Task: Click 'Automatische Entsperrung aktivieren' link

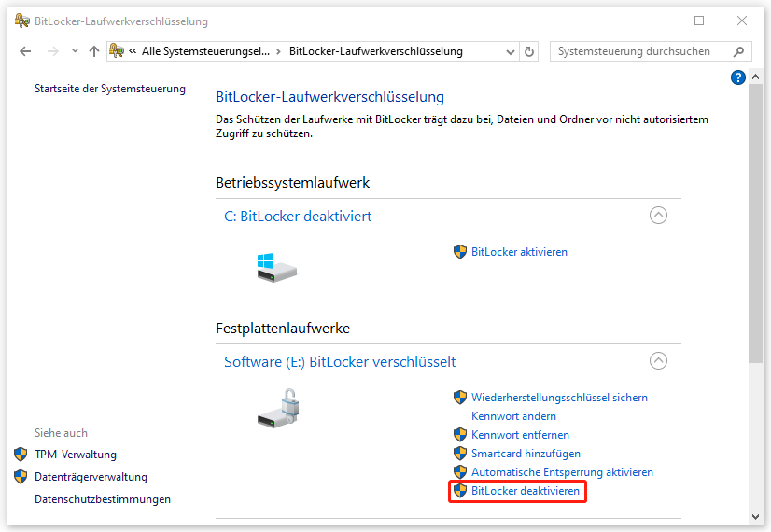Action: [562, 472]
